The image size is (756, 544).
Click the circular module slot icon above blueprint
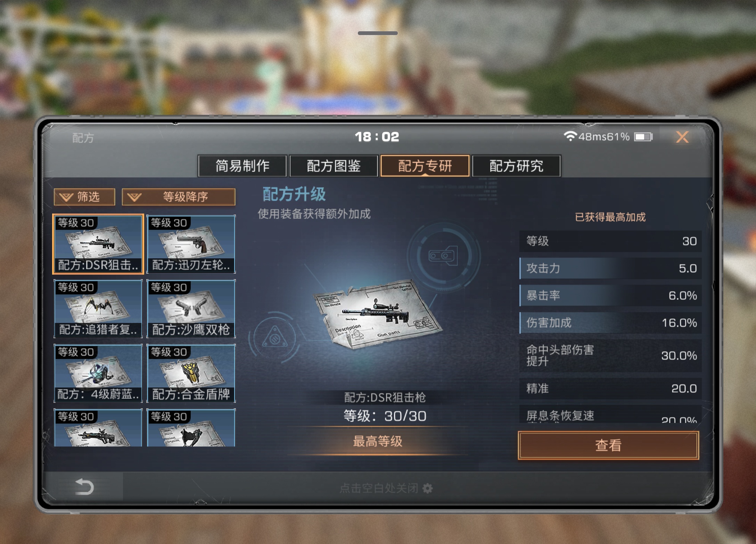click(444, 256)
